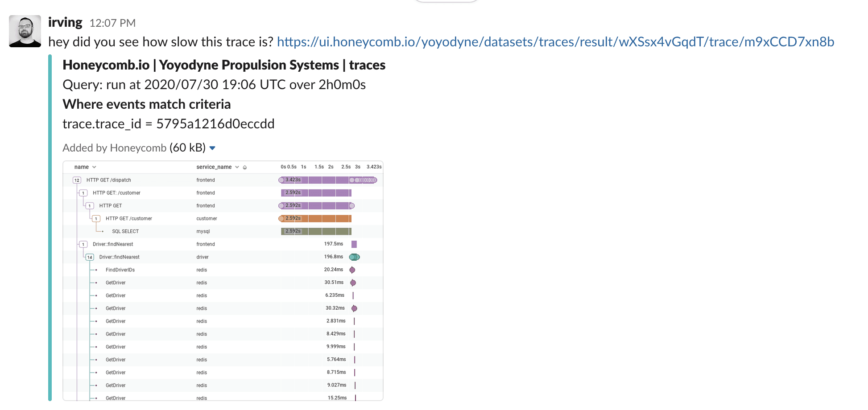Click the irving username

click(x=65, y=22)
